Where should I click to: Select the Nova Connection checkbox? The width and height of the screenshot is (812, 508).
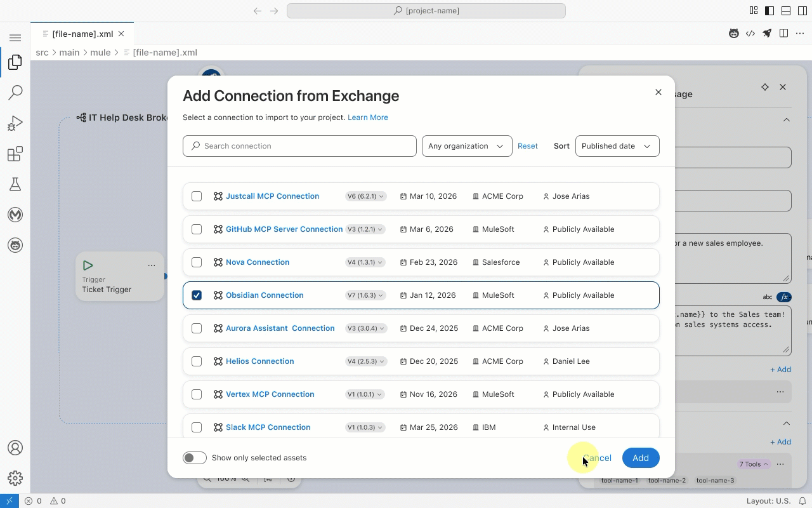197,262
